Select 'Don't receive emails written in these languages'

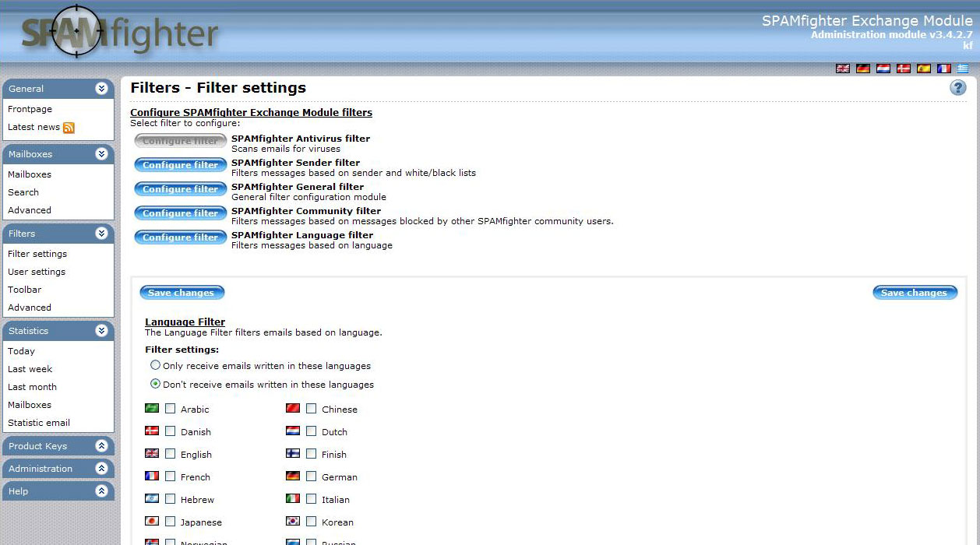pos(156,384)
